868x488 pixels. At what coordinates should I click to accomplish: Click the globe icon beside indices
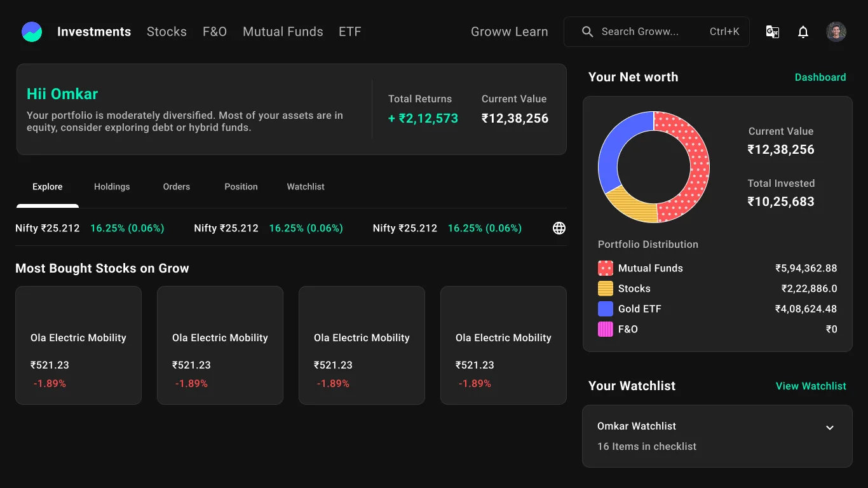point(559,228)
